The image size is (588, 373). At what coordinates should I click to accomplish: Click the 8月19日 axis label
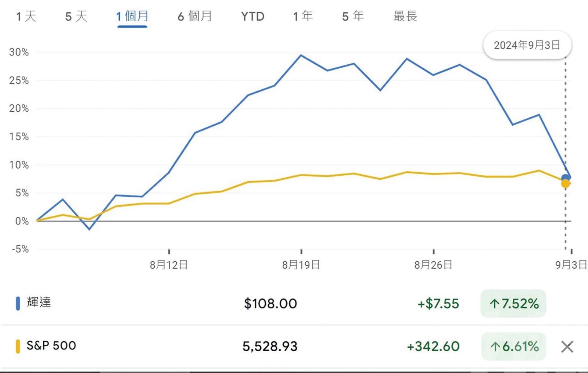[x=301, y=265]
